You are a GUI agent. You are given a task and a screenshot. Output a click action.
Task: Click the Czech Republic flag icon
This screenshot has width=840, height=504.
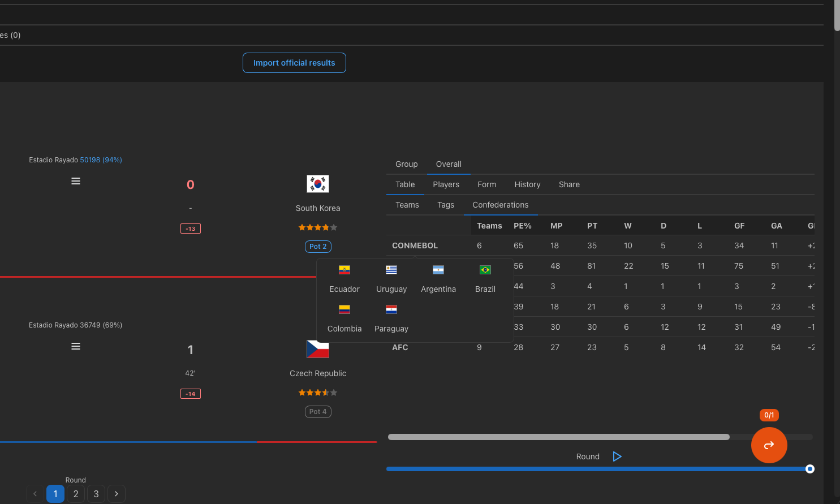[318, 349]
